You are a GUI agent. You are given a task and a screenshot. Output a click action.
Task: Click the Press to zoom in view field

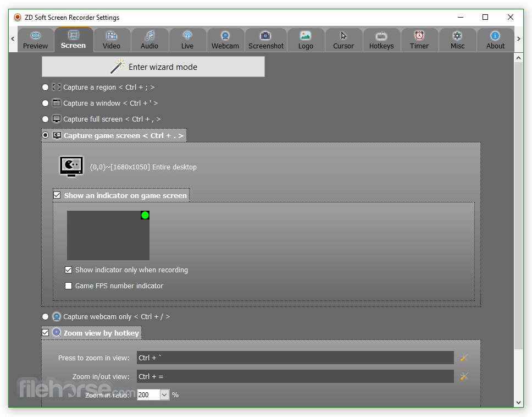[x=295, y=358]
